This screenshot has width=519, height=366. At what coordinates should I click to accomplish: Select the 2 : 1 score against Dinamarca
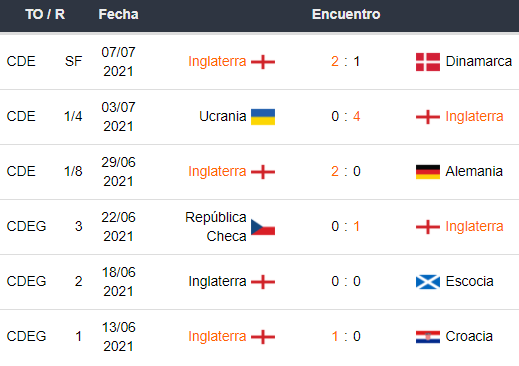346,61
